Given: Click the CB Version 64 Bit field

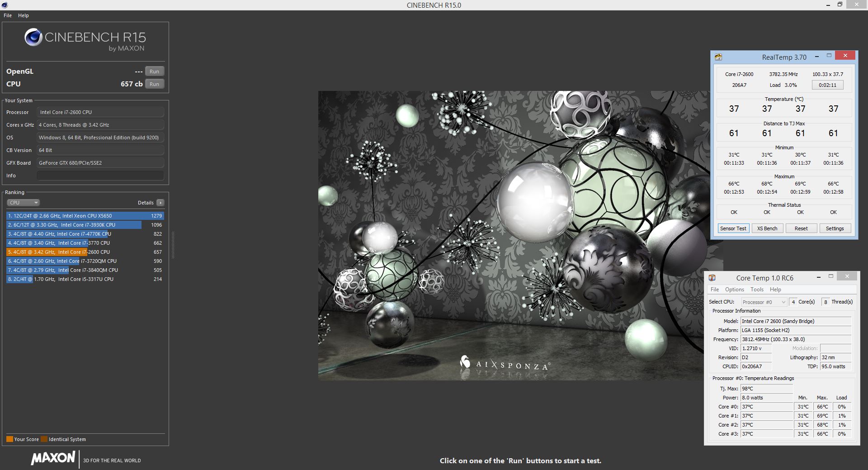Looking at the screenshot, I should point(100,150).
